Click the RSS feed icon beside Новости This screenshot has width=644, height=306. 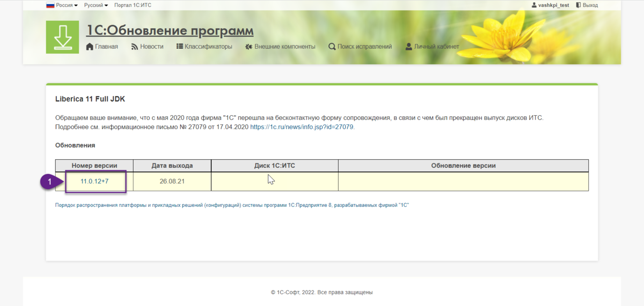[135, 47]
